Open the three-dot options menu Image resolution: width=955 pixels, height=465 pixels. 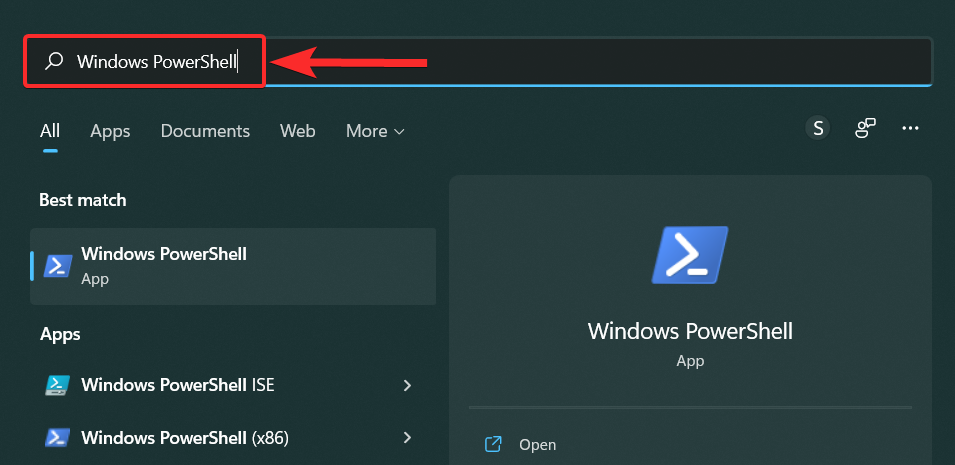click(x=910, y=129)
